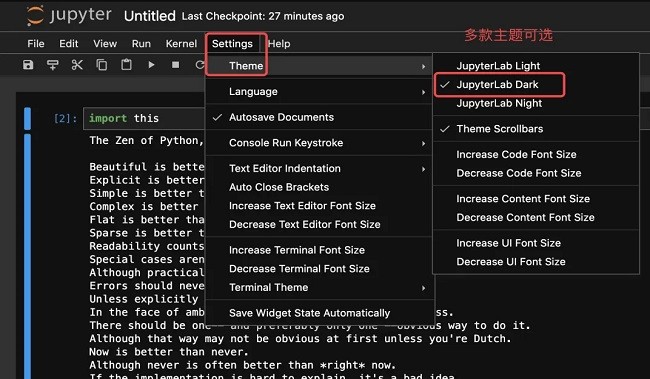
Task: Collapse output using blue bar beside Zen text
Action: pos(27,256)
